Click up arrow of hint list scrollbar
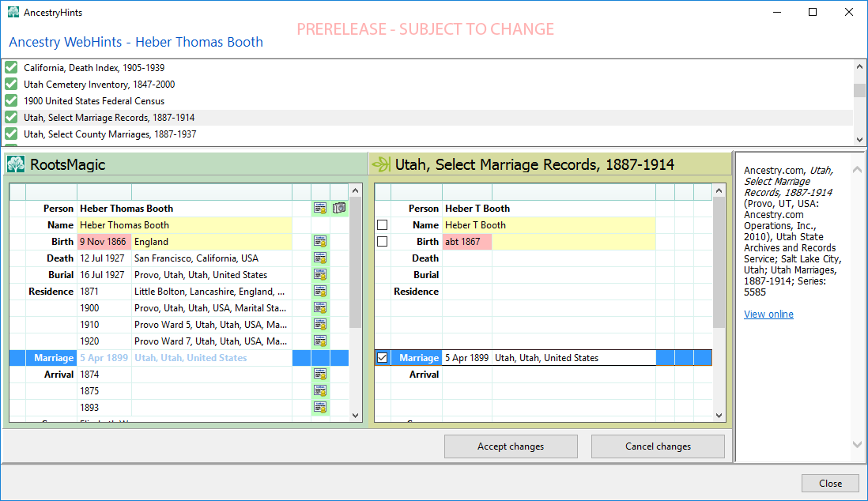 [x=859, y=66]
